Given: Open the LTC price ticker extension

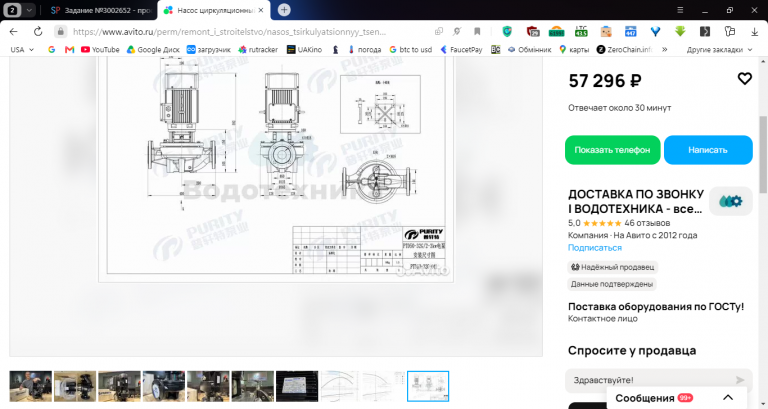Looking at the screenshot, I should pyautogui.click(x=581, y=32).
